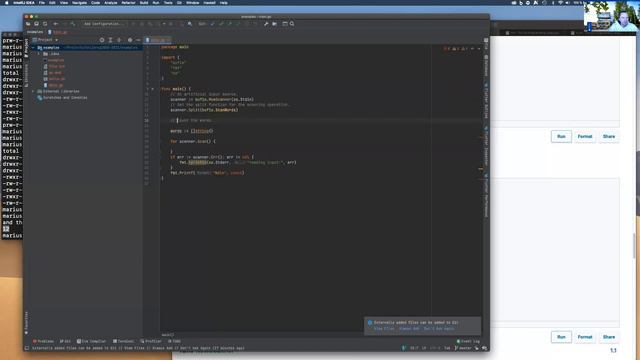This screenshot has width=640, height=360.
Task: Click Select Opened File target icon
Action: click(x=102, y=40)
